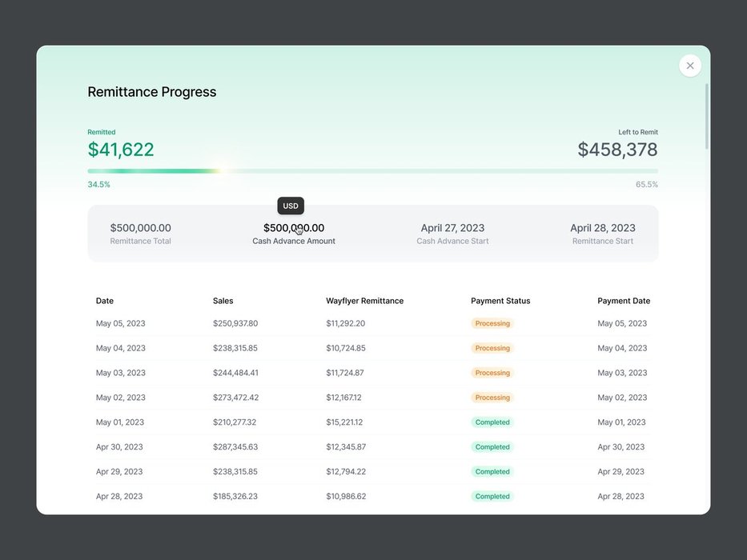
Task: Click the Cash Advance Start date April 27, 2023
Action: pos(452,228)
